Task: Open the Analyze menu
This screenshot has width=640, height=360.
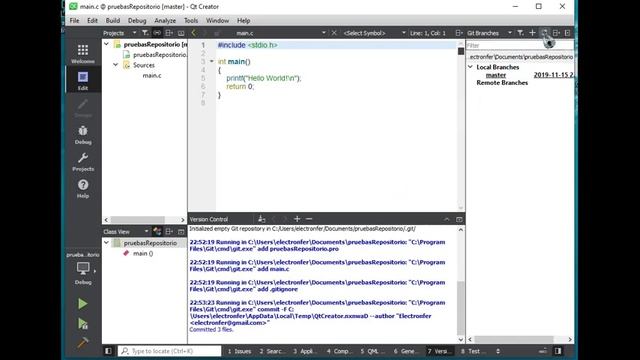Action: point(165,20)
